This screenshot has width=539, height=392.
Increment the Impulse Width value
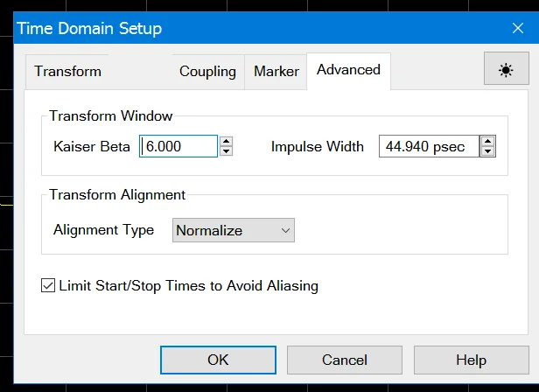coord(488,141)
